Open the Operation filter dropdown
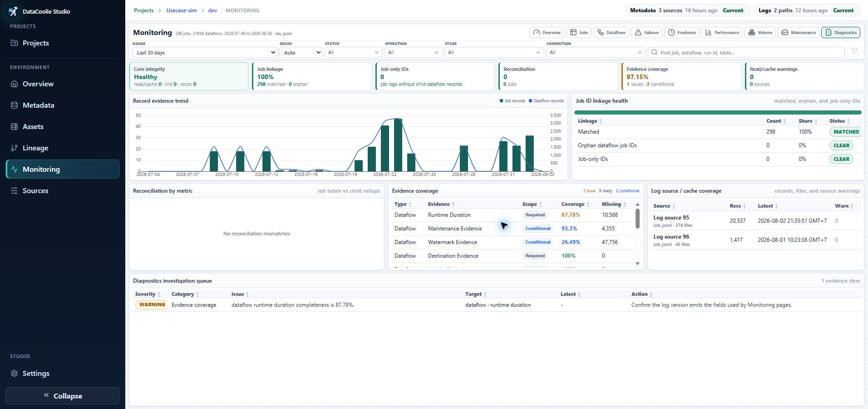Screen dimensions: 868x409 tap(413, 53)
